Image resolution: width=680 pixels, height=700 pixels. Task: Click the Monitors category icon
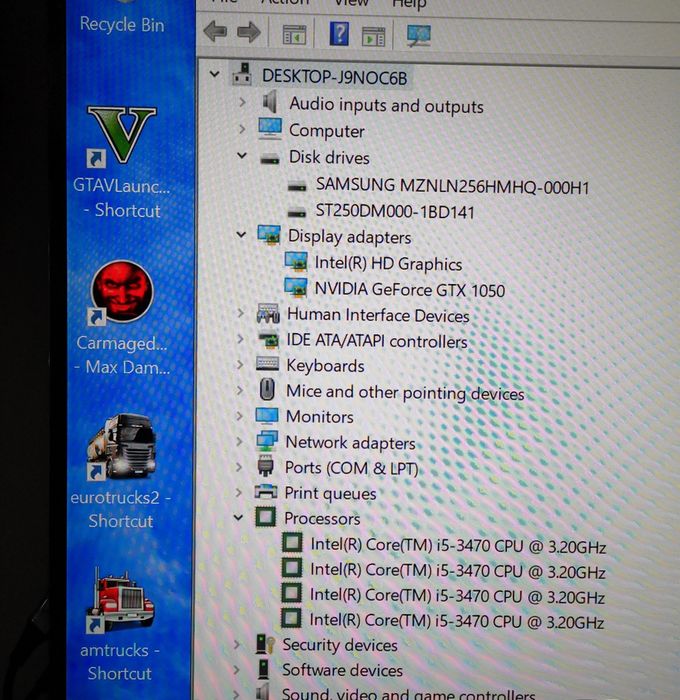tap(267, 416)
